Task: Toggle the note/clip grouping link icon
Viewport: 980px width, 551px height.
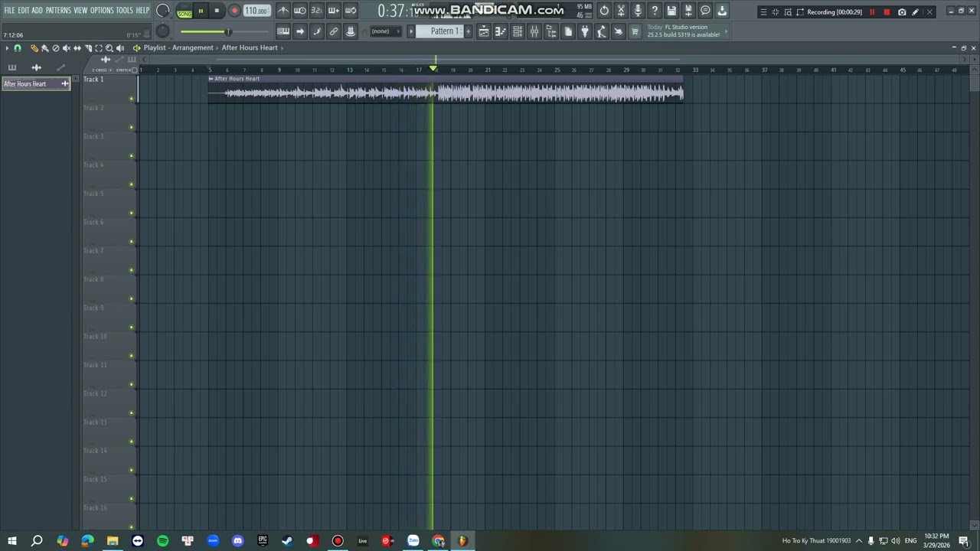Action: [317, 31]
